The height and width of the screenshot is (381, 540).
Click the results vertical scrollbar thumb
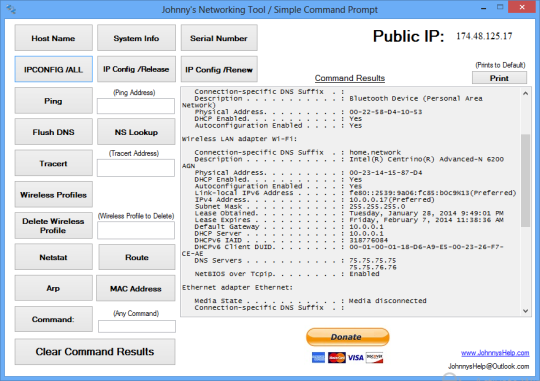click(525, 180)
